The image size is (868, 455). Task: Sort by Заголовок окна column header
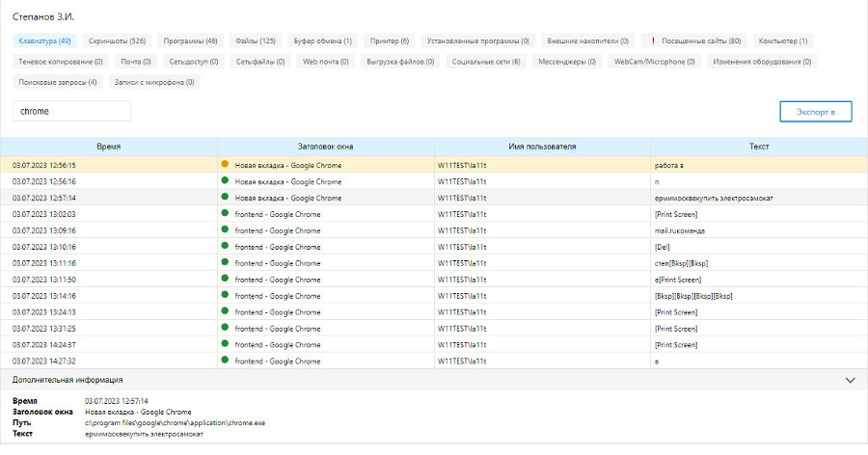[326, 147]
